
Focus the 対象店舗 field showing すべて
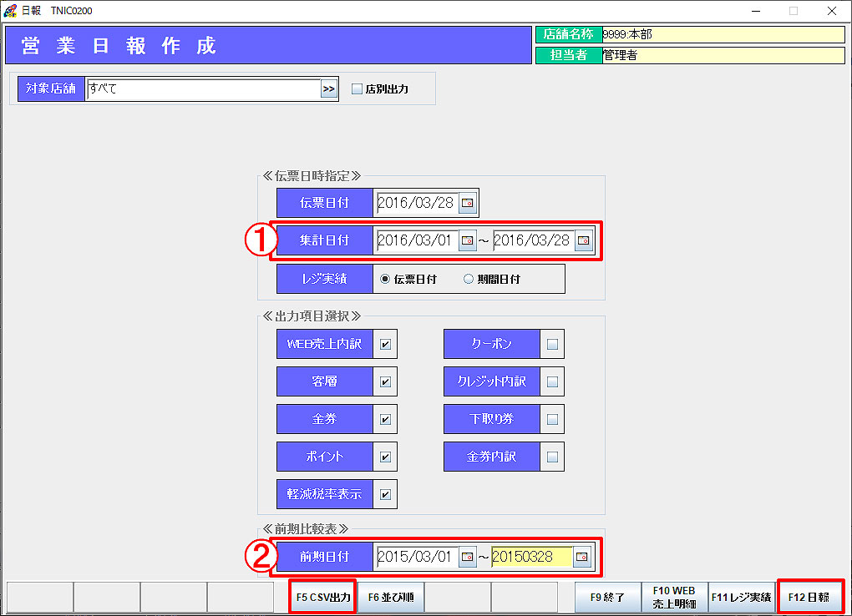point(204,89)
